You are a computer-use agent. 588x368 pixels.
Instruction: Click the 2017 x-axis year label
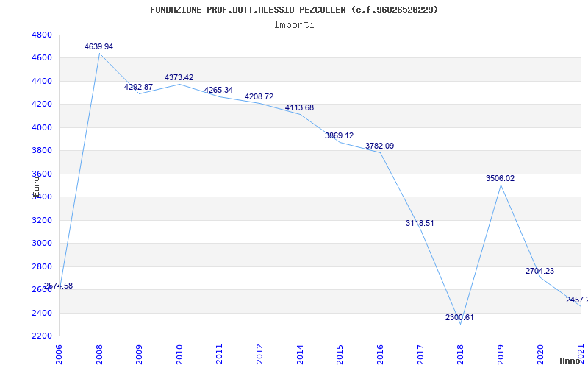coord(420,354)
